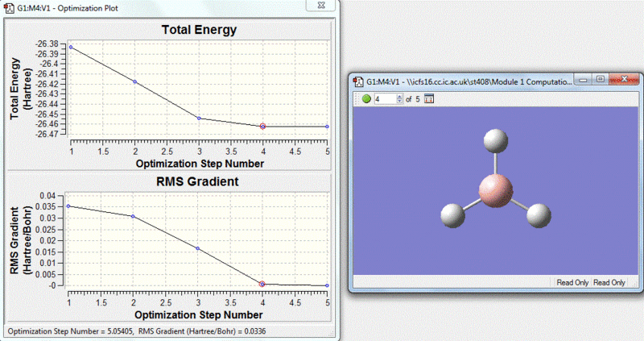Select the central boron atom

494,191
